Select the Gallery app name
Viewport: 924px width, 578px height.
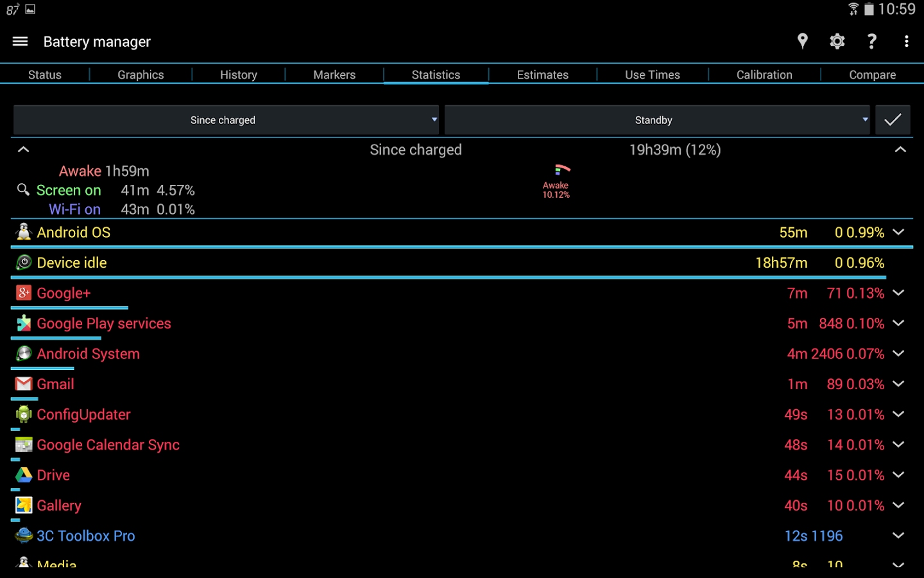[x=59, y=506]
